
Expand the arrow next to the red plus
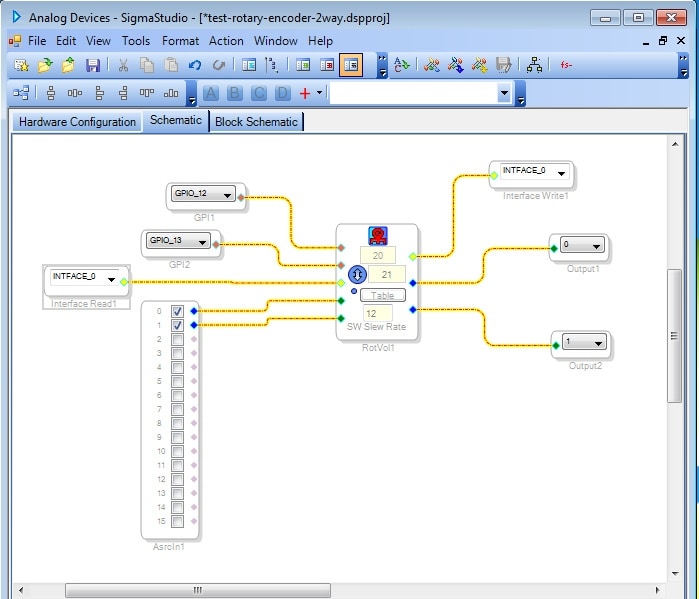320,93
